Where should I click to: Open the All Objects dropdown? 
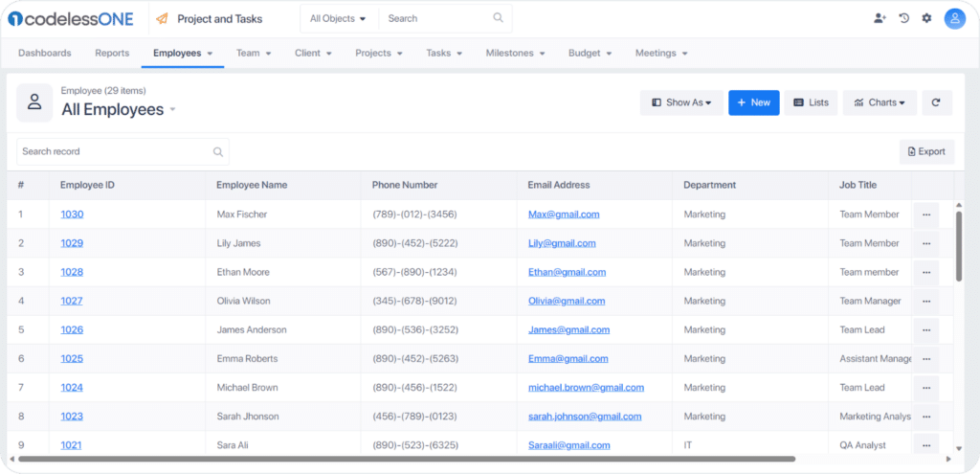(338, 19)
